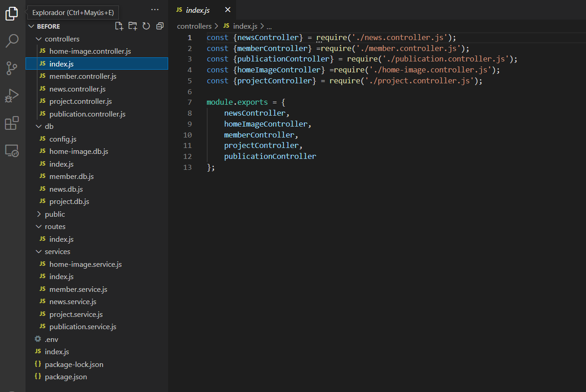Collapse all folders in the explorer
586x392 pixels.
point(159,26)
